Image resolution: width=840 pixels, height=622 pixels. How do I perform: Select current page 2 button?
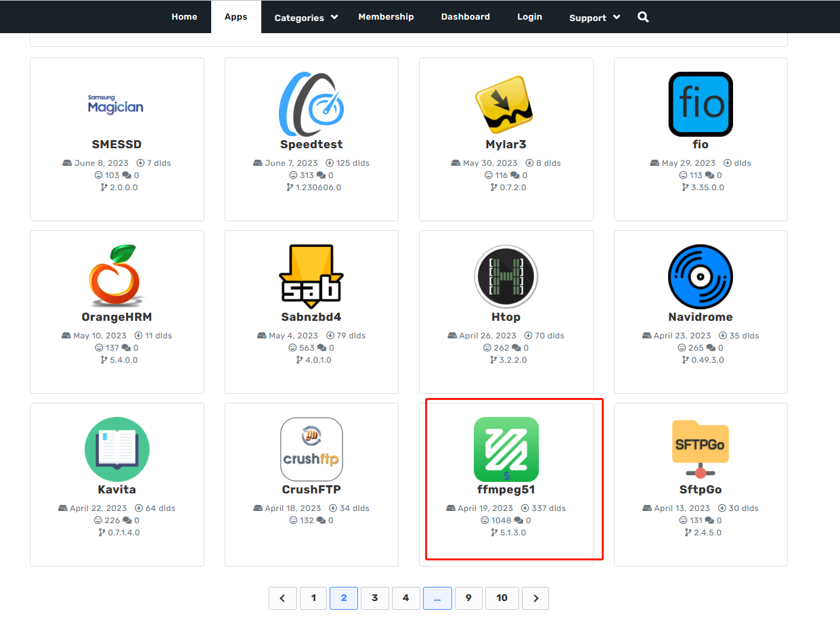coord(344,598)
